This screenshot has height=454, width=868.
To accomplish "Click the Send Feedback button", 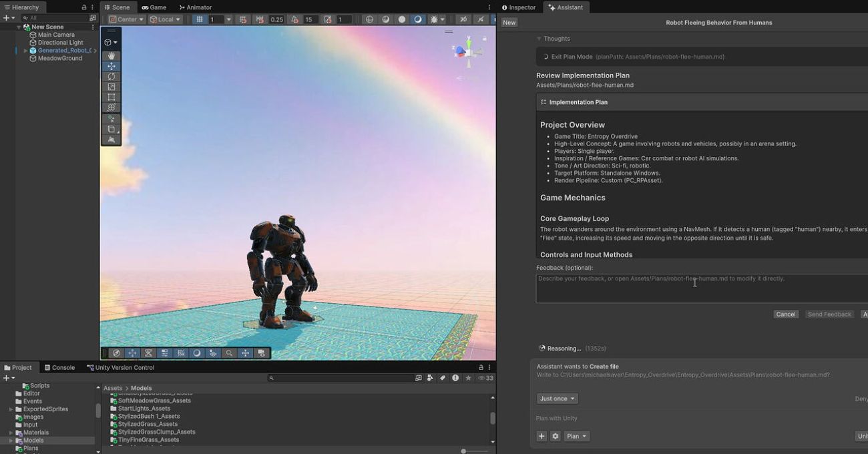I will tap(829, 314).
